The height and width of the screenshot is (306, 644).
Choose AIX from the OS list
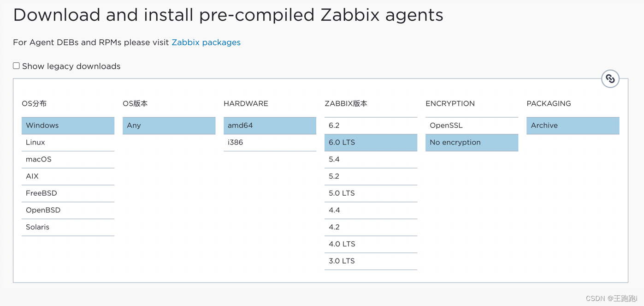pos(68,176)
